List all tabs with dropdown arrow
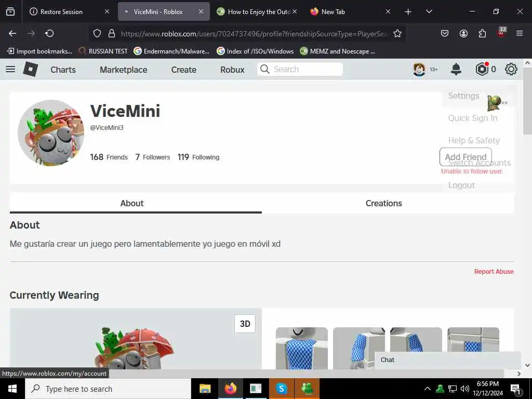532x399 pixels. (x=429, y=11)
